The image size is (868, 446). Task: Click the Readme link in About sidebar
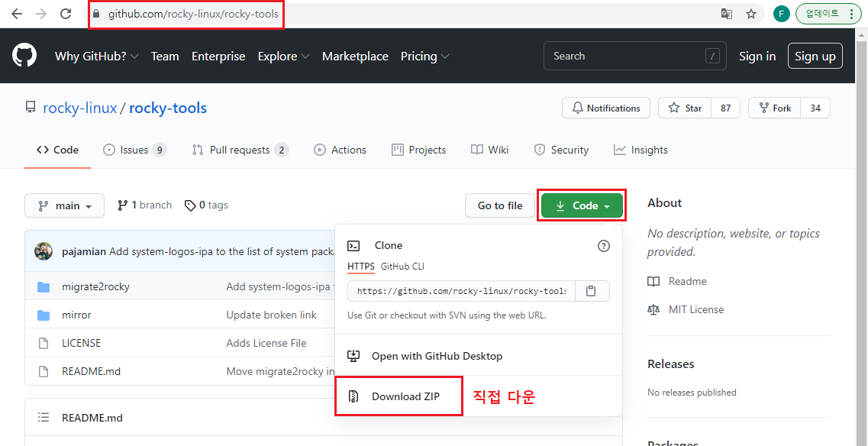click(677, 282)
